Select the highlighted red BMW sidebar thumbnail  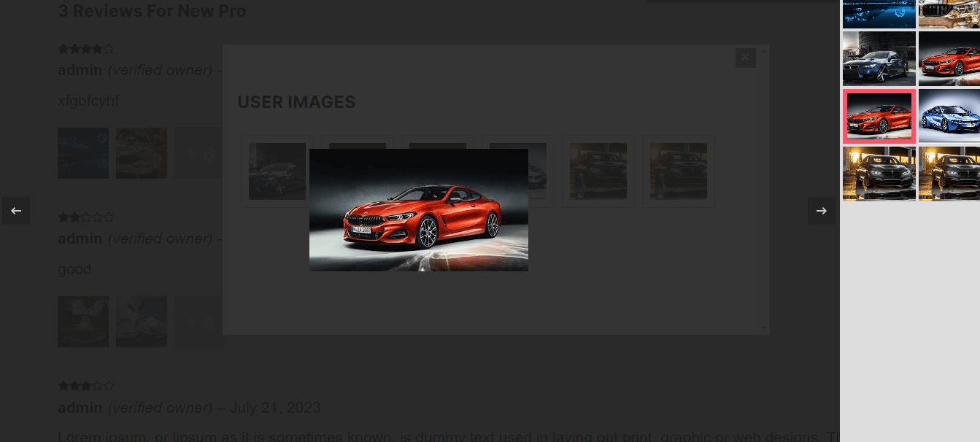pos(879,116)
